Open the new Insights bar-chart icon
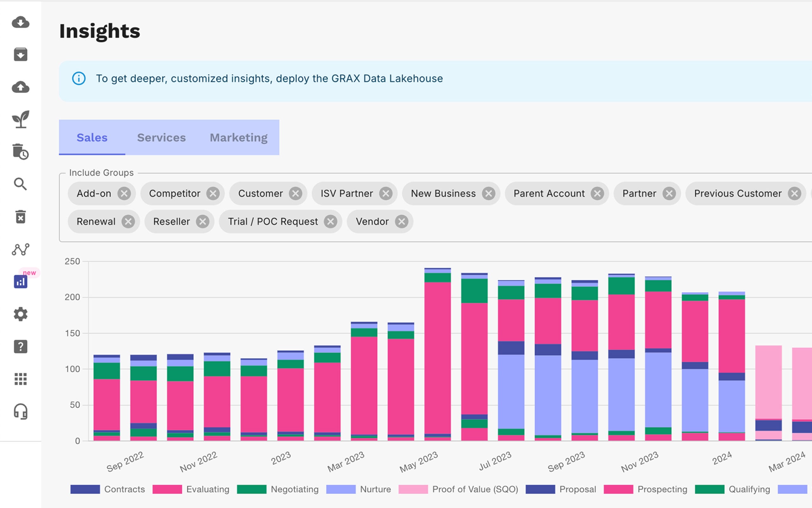Screen dimensions: 812x508 [x=21, y=282]
